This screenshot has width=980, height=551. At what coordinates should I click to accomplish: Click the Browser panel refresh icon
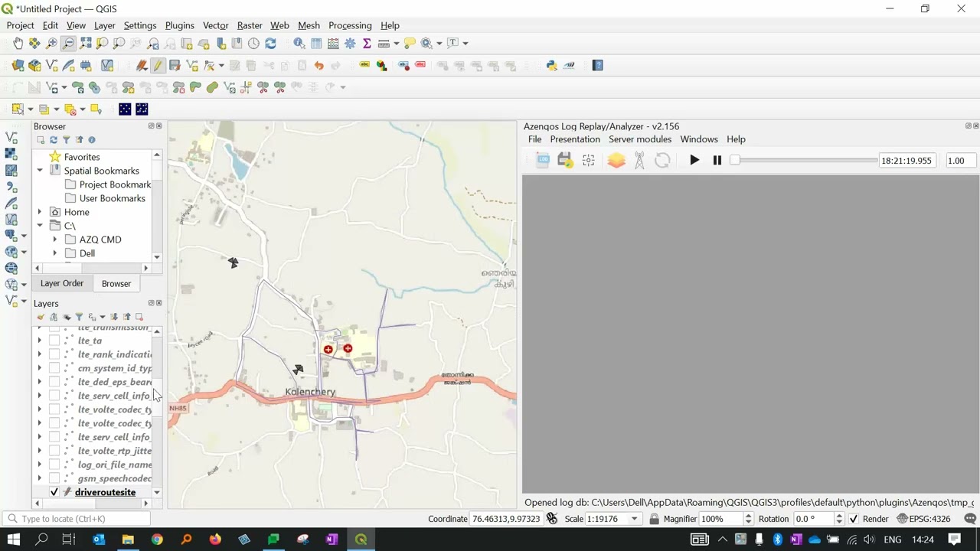click(54, 140)
